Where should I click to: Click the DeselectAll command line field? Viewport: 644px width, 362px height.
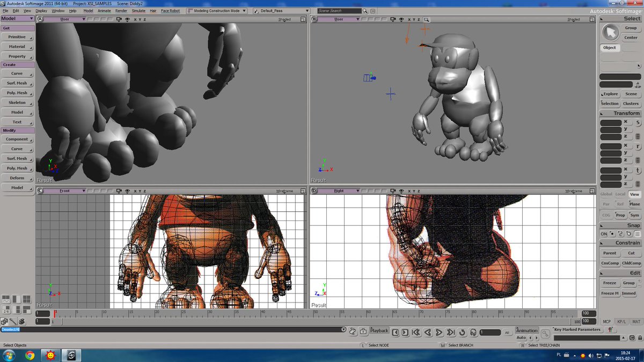[172, 329]
